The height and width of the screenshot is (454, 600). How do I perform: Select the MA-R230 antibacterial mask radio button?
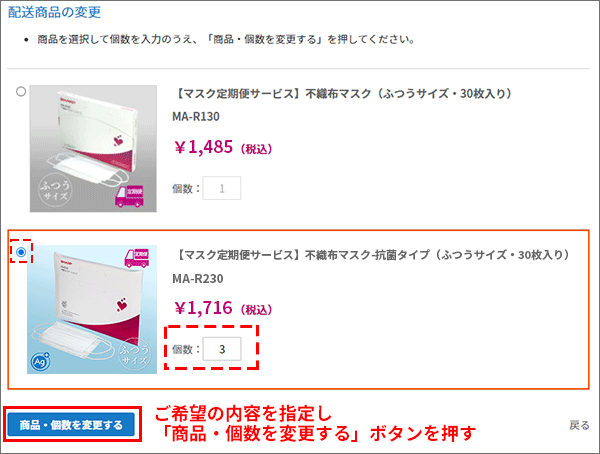[21, 252]
